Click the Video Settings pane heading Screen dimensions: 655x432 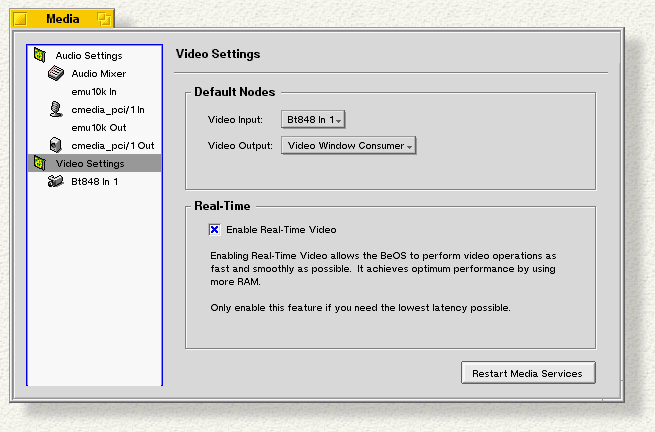217,54
